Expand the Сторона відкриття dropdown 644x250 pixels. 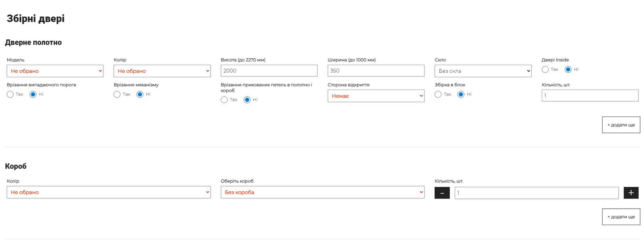[376, 96]
